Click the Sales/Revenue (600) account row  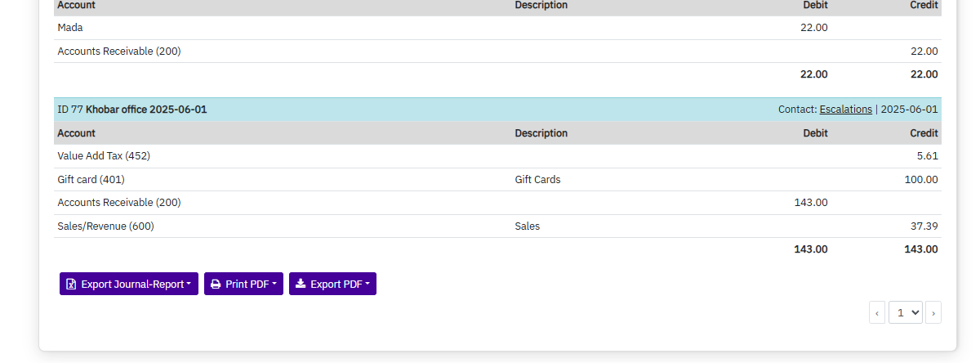(105, 226)
